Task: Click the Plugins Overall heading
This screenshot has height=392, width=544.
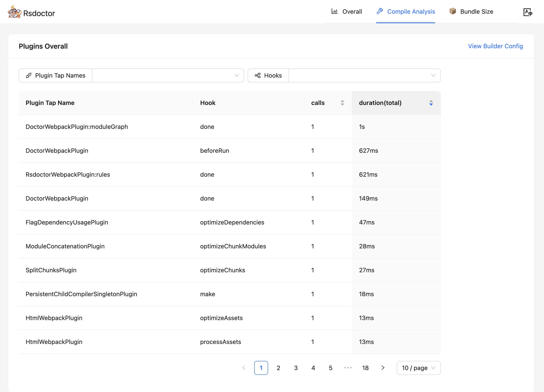Action: pyautogui.click(x=43, y=46)
